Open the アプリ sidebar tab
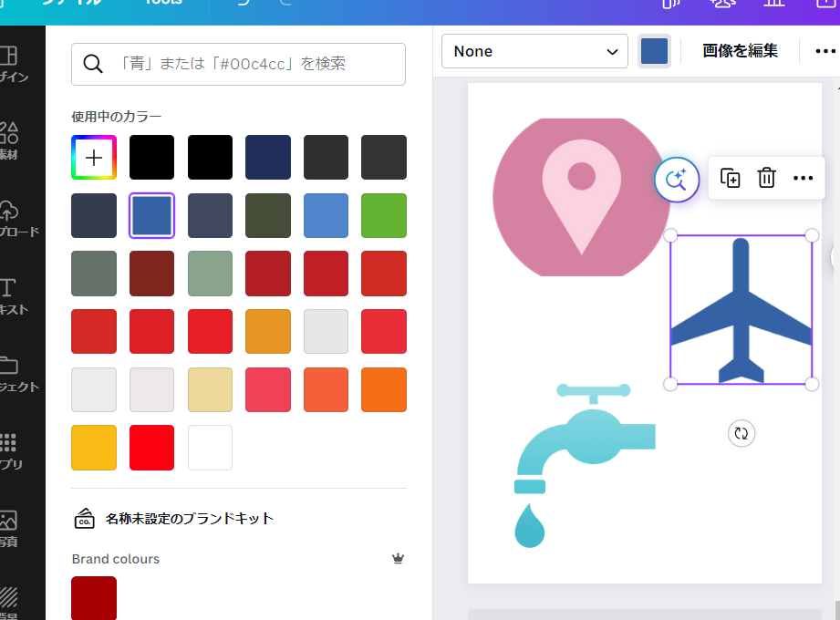Image resolution: width=840 pixels, height=620 pixels. [12, 450]
